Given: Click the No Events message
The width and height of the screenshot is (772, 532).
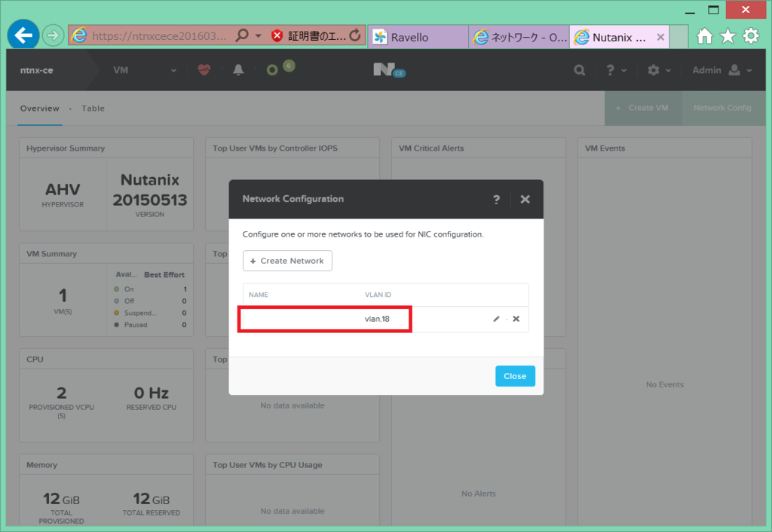Looking at the screenshot, I should point(665,384).
